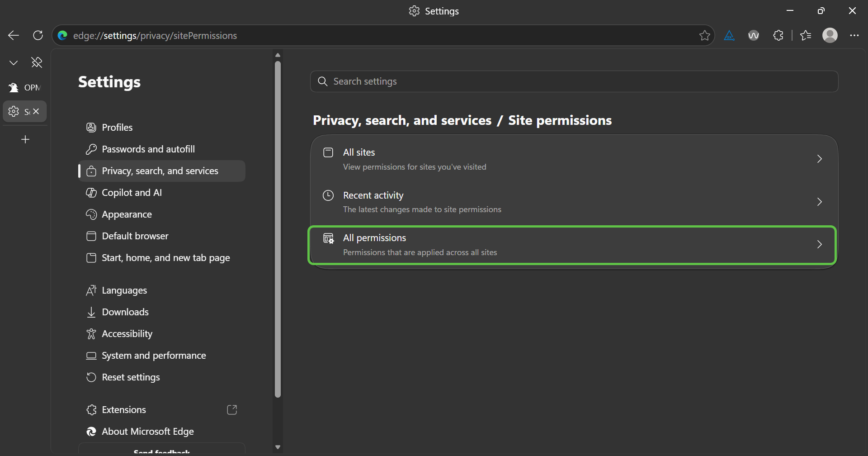Open the blue triangle extension icon
This screenshot has height=456, width=868.
(x=729, y=35)
